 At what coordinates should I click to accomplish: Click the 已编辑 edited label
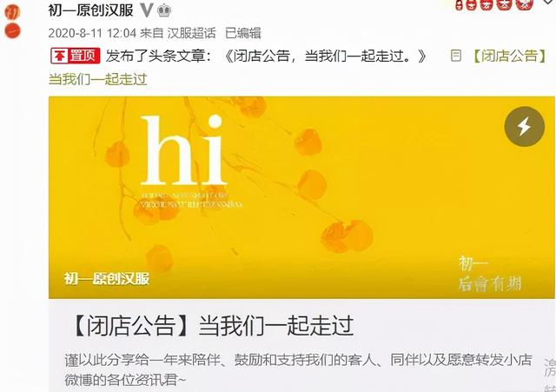click(243, 33)
